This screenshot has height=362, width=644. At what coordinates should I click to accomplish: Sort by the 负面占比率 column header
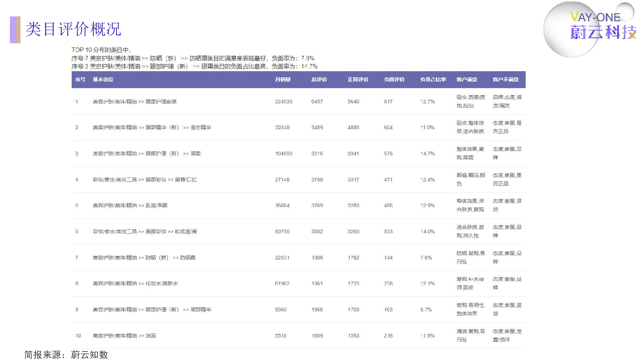433,80
